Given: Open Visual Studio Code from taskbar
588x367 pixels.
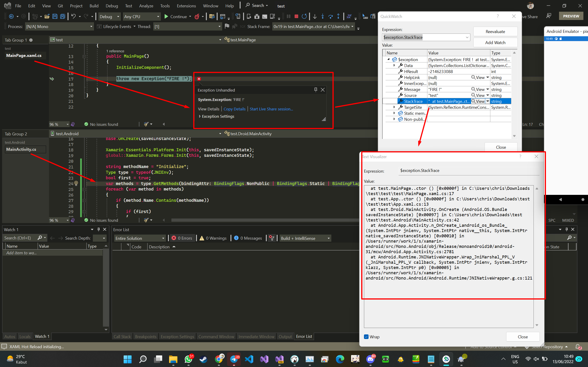Looking at the screenshot, I should coord(249,359).
